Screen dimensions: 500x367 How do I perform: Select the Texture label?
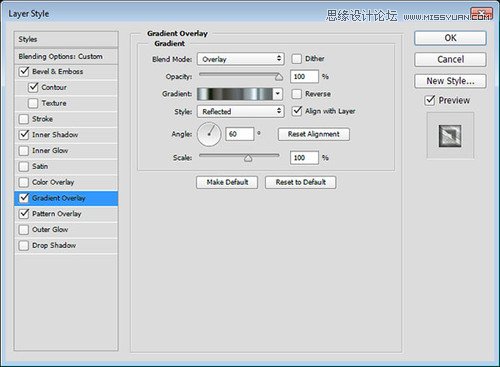point(54,103)
